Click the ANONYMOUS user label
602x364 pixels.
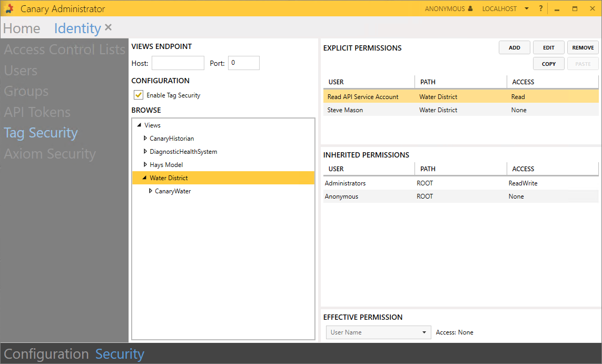tap(445, 8)
